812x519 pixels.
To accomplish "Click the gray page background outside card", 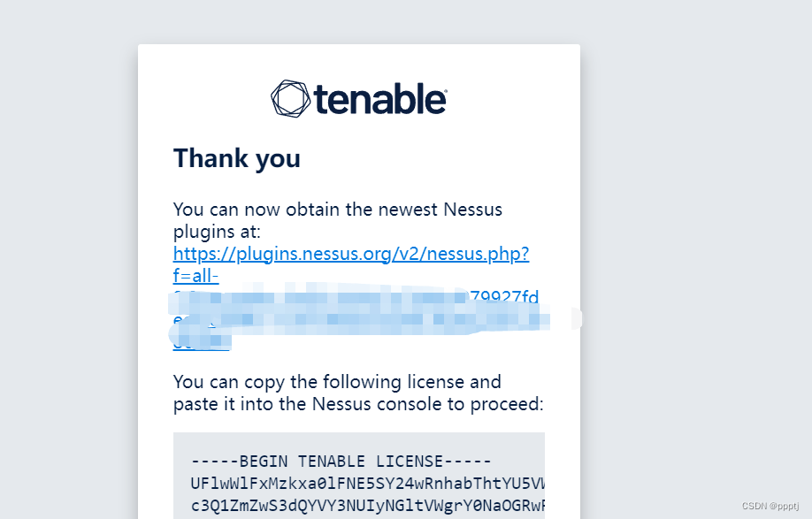I will (694, 207).
